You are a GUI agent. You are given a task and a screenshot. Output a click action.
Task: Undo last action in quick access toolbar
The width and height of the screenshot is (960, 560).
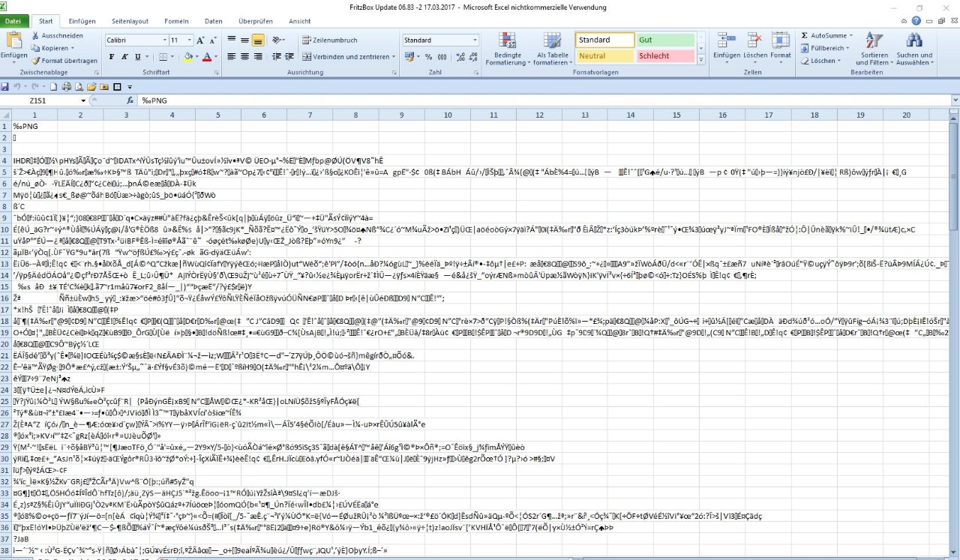16,86
